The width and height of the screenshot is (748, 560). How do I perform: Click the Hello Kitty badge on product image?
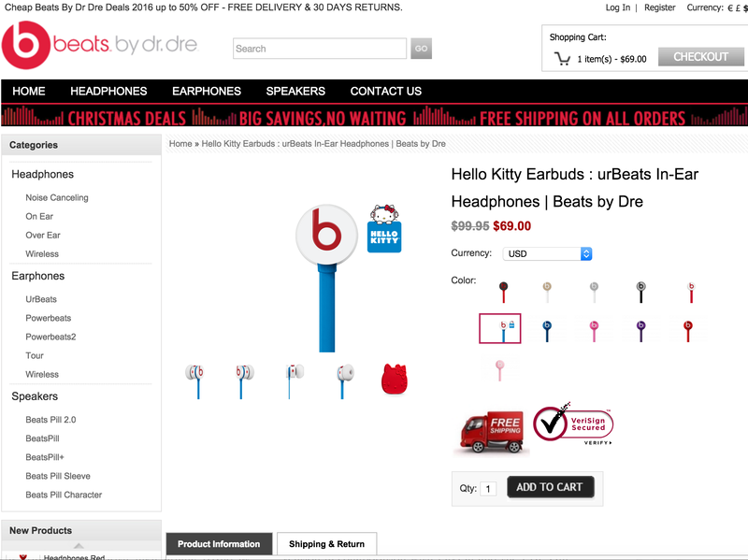click(x=384, y=228)
